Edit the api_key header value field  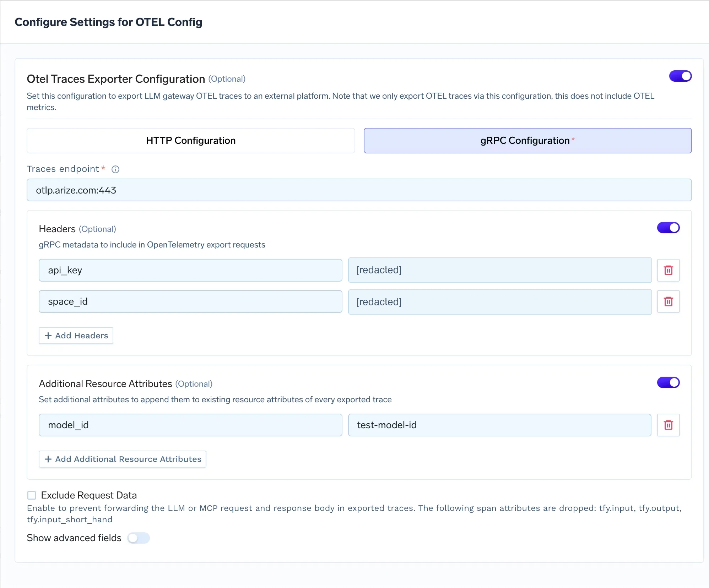[500, 270]
